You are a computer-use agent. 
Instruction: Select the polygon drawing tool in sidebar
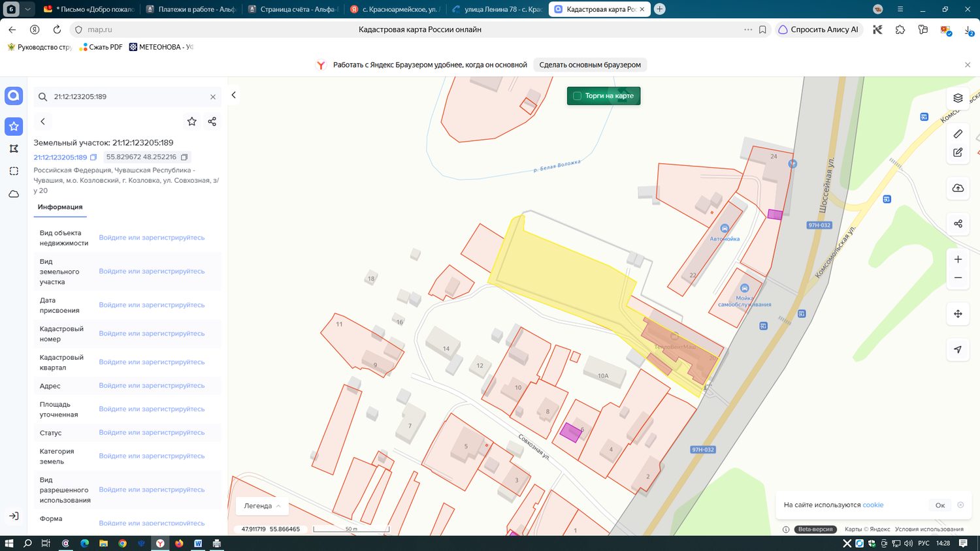click(14, 149)
